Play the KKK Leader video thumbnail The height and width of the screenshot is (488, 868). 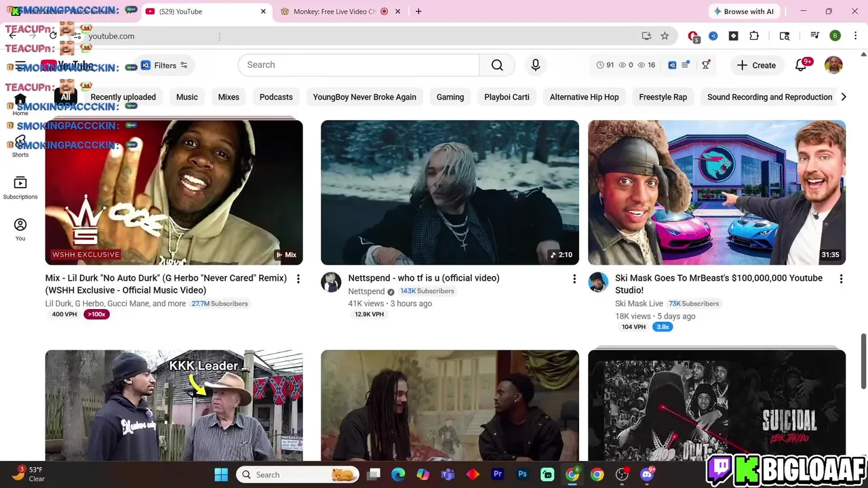pos(174,405)
